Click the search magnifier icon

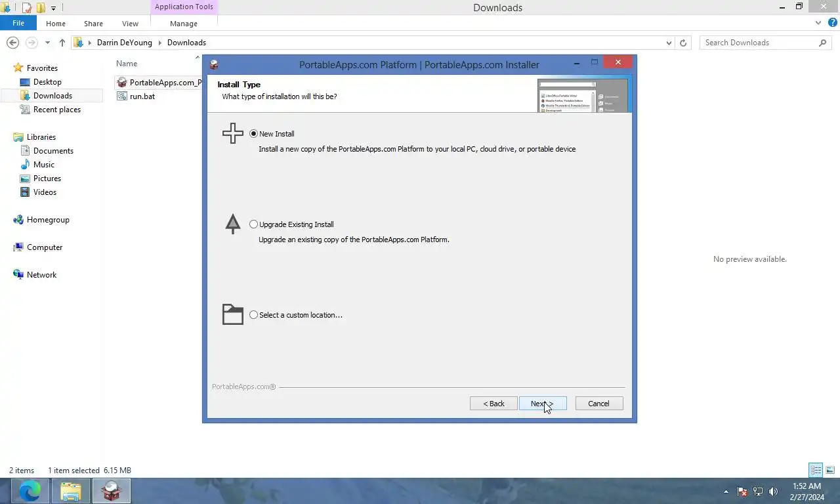click(x=823, y=43)
